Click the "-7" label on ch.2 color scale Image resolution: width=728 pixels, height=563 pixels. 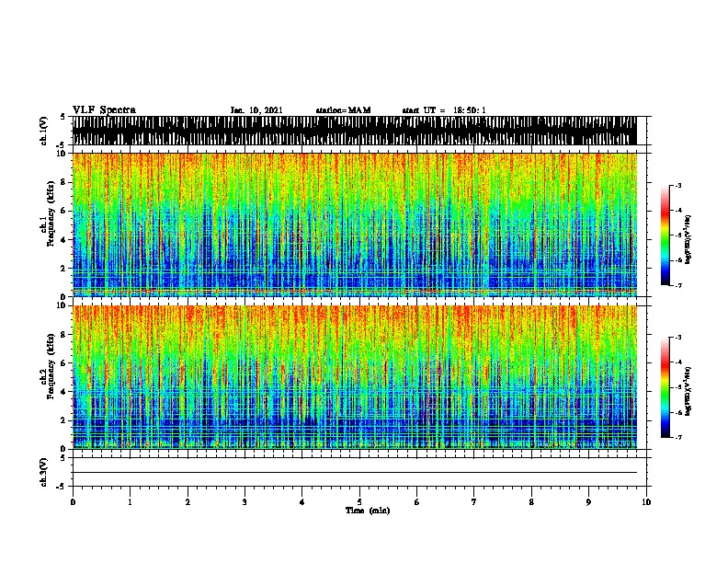point(677,438)
